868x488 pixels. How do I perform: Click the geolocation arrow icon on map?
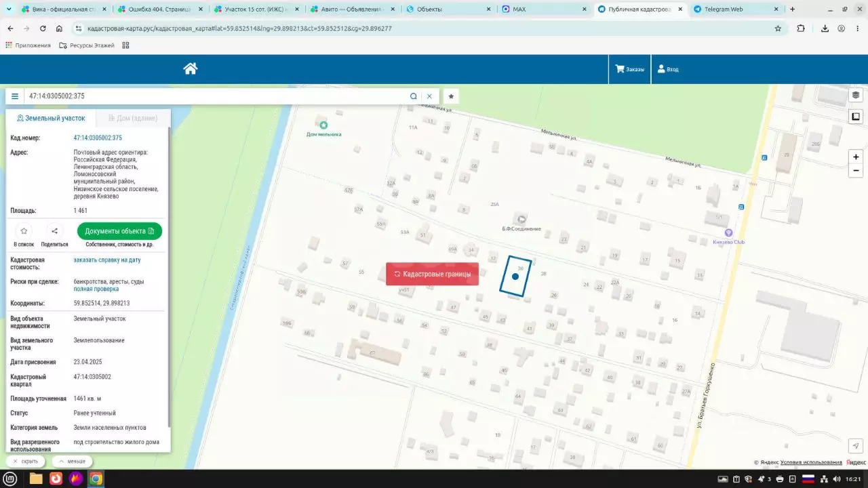coord(856,445)
